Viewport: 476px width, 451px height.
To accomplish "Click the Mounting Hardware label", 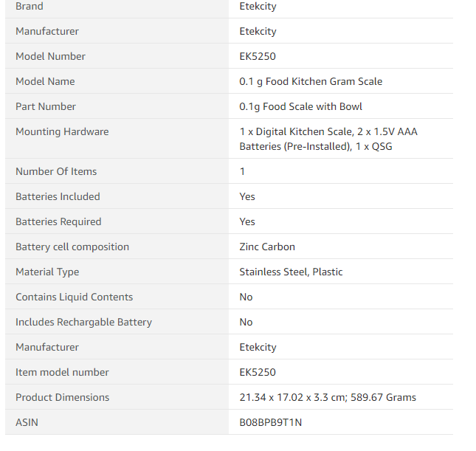I will point(62,132).
